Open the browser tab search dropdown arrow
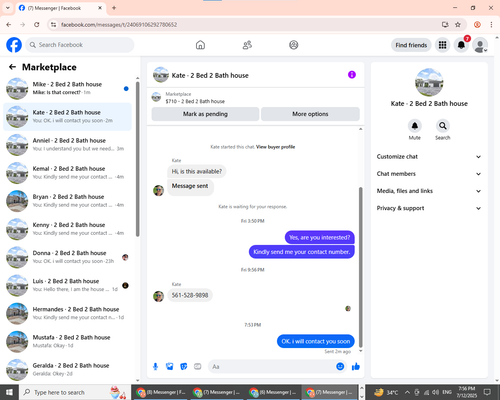The width and height of the screenshot is (500, 400). click(x=8, y=8)
